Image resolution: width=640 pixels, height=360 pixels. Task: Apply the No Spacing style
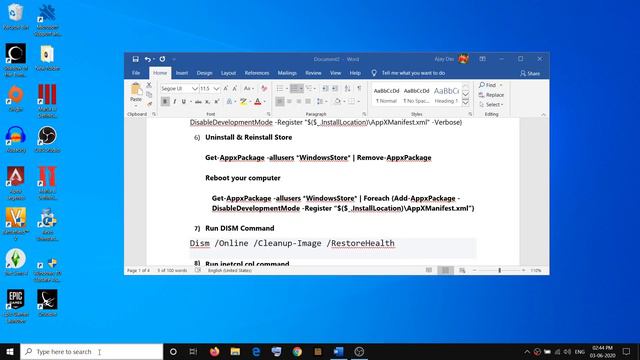[x=416, y=96]
